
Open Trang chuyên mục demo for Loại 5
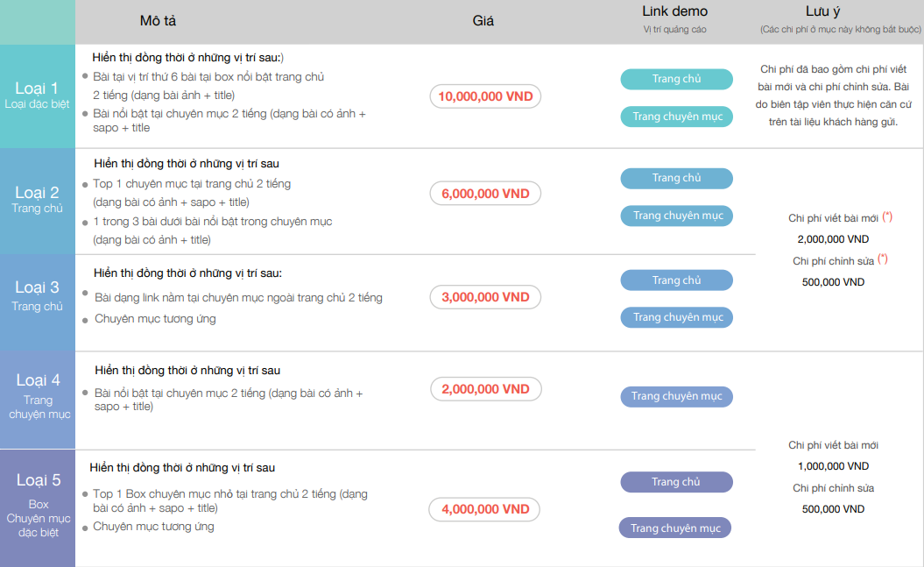click(674, 528)
